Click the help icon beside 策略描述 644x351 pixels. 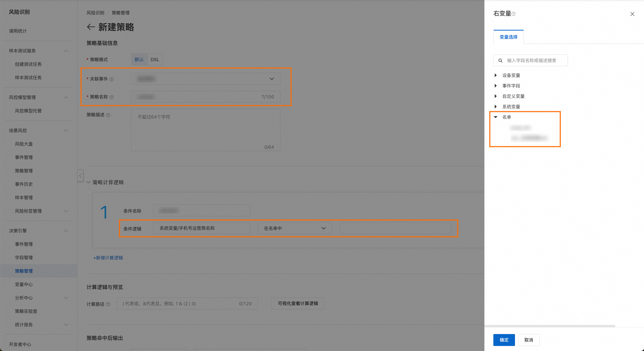click(108, 115)
